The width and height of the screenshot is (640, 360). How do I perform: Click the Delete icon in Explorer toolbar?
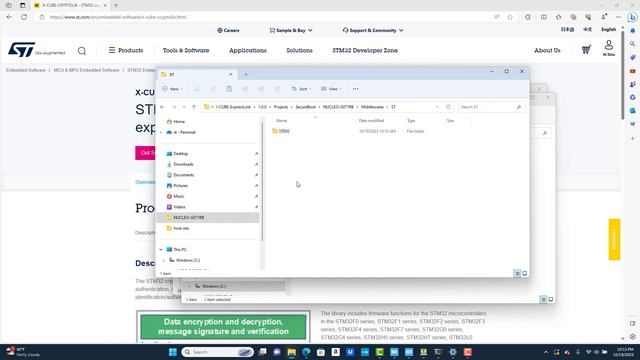[x=277, y=89]
